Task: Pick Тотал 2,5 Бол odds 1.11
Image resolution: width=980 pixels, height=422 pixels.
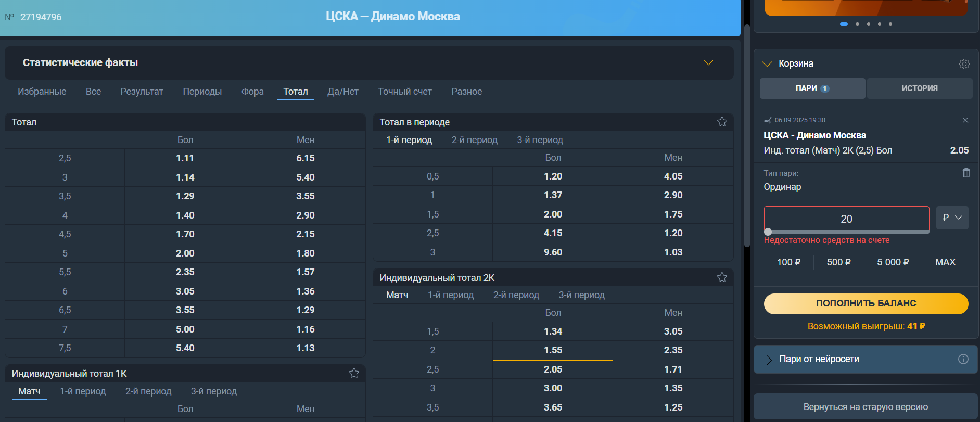Action: point(185,158)
